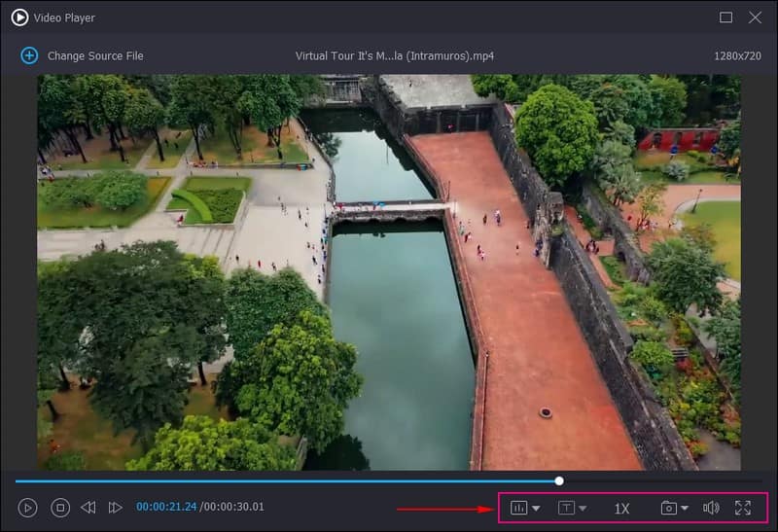
Task: Change the 1X playback speed
Action: point(622,508)
